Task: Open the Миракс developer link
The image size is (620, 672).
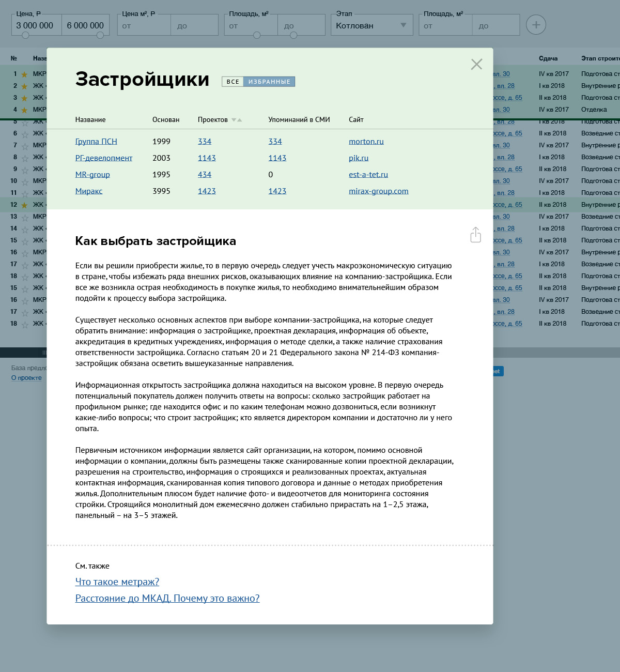Action: pyautogui.click(x=89, y=191)
